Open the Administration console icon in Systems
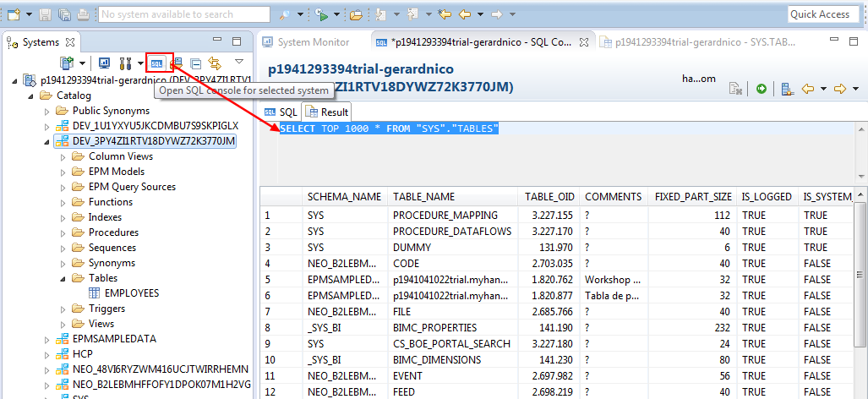The image size is (868, 399). (105, 63)
